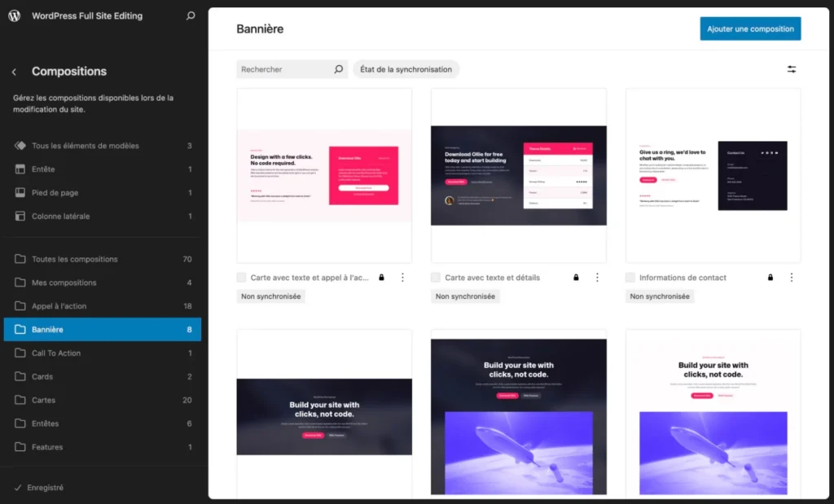Open Toutes les compositions folder
The width and height of the screenshot is (834, 504).
pyautogui.click(x=103, y=259)
